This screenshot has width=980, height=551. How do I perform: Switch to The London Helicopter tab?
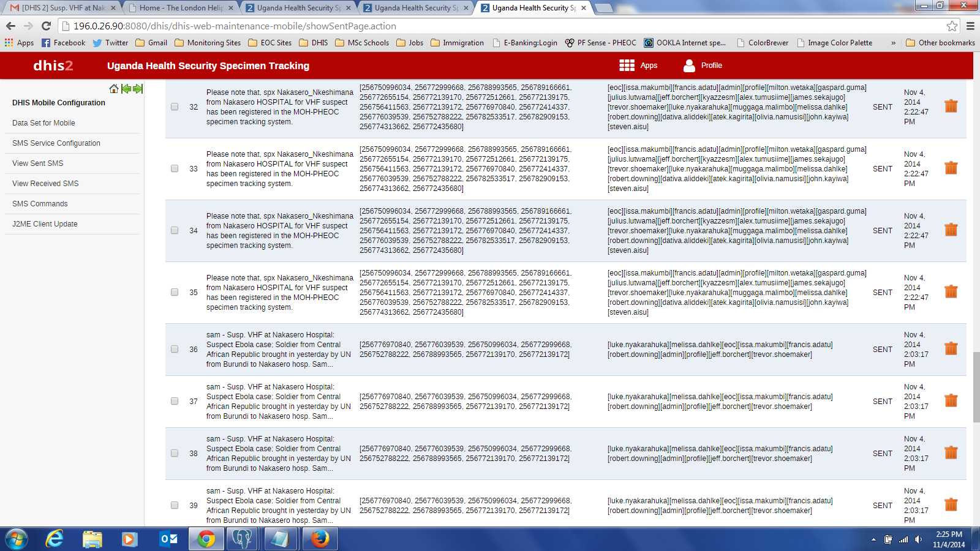(x=181, y=8)
